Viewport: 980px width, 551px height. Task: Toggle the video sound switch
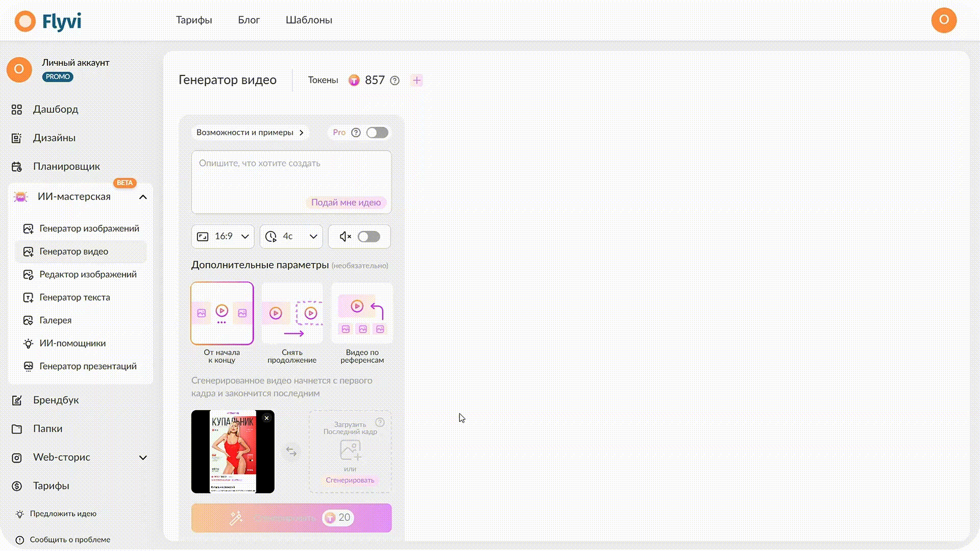click(369, 237)
